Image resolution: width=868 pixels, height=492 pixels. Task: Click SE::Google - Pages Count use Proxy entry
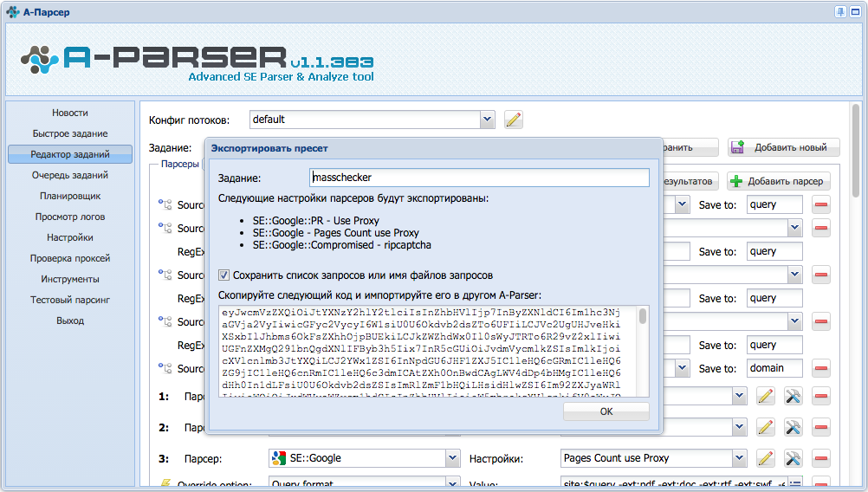[335, 233]
